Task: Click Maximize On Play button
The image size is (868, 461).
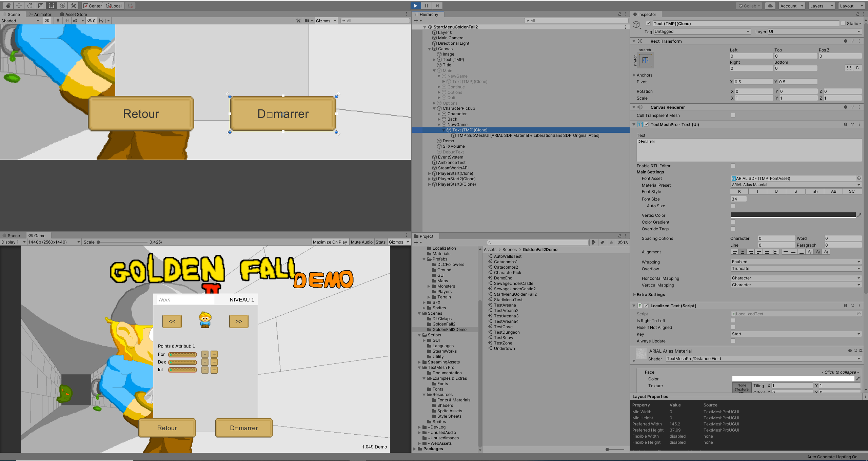Action: coord(330,242)
